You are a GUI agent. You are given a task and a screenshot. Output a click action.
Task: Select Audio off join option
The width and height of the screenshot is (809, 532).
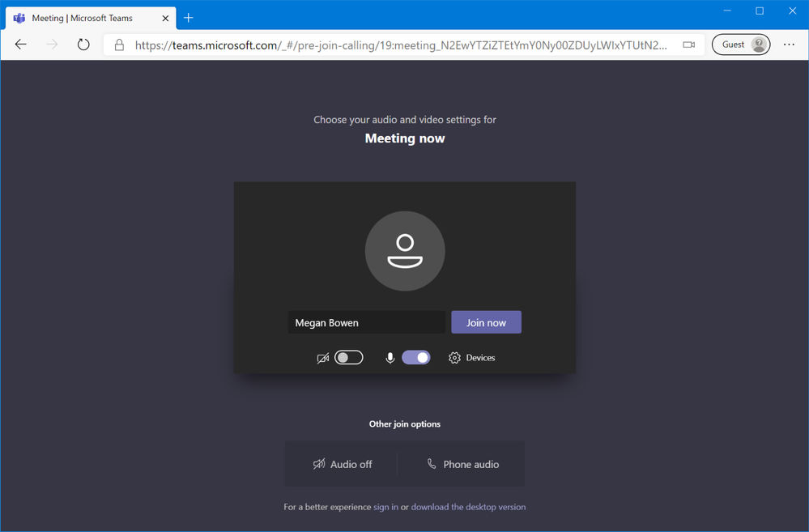coord(343,464)
